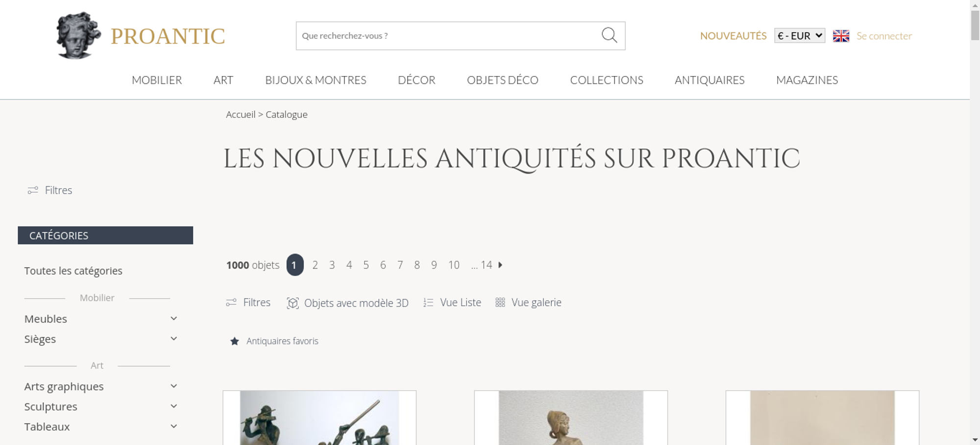Go to next page arrow

click(500, 265)
